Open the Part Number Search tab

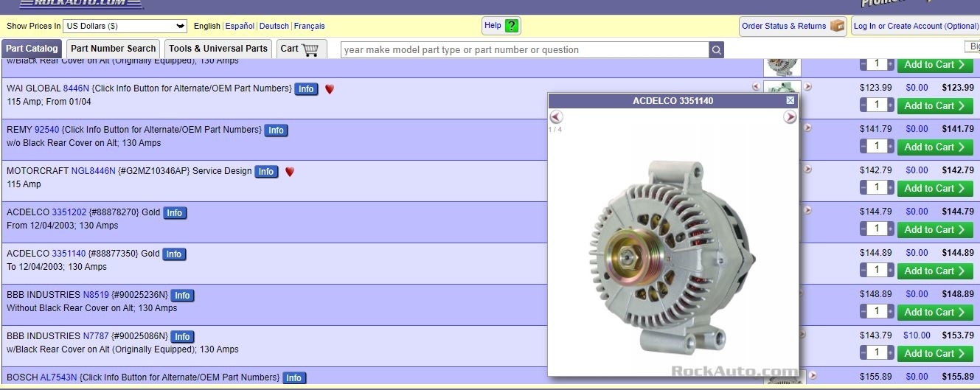[x=114, y=49]
